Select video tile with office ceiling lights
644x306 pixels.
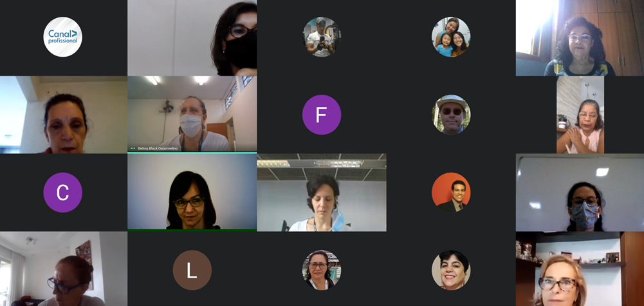tap(322, 193)
